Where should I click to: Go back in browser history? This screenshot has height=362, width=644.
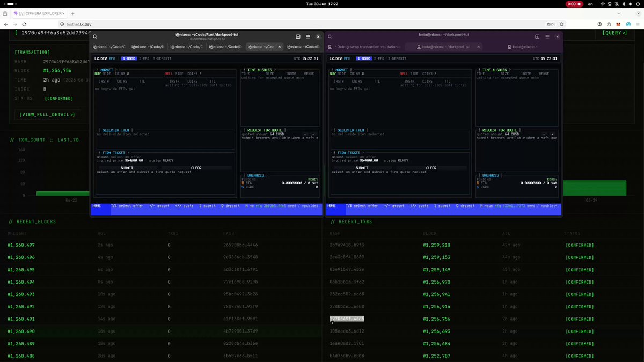[x=6, y=24]
